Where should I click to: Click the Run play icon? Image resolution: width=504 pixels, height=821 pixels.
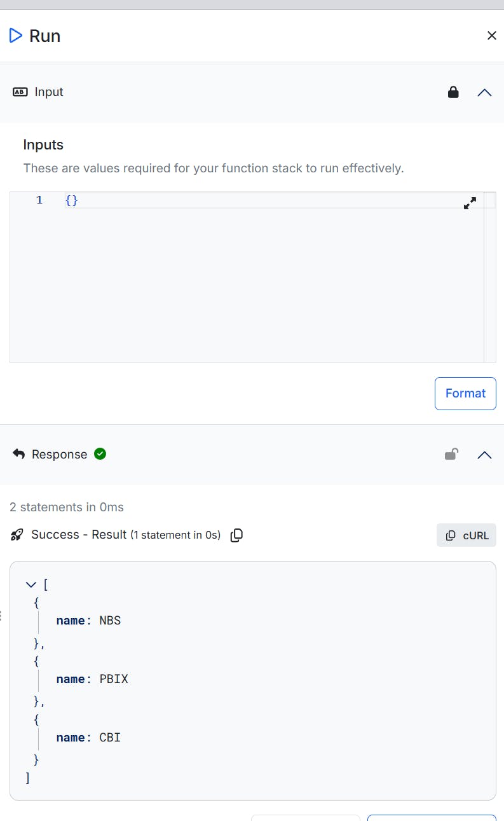click(x=16, y=36)
